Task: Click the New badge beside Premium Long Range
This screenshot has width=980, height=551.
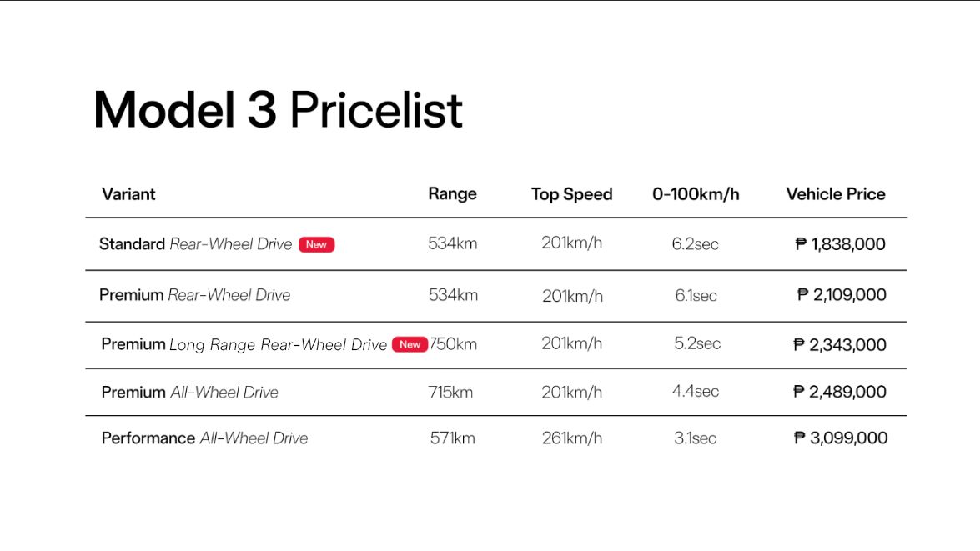Action: 410,344
